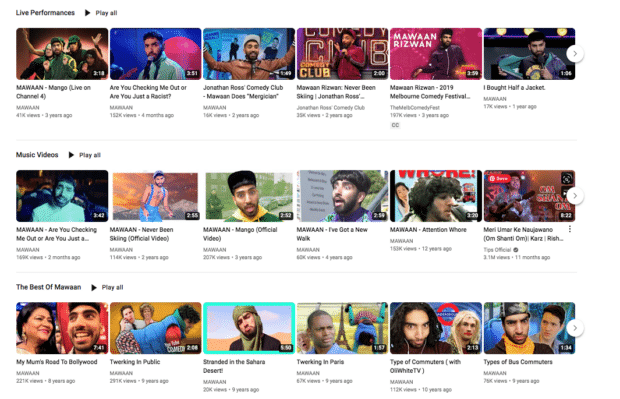Open the MAWAAN Attention Whore video thumbnail
620x399 pixels.
436,196
